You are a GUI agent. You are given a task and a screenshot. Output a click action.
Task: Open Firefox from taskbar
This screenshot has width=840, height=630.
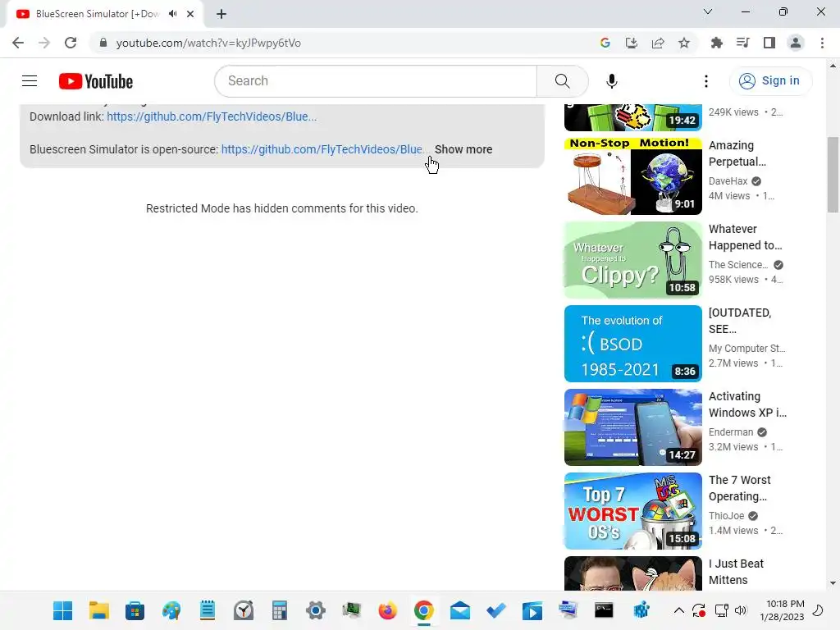tap(387, 610)
